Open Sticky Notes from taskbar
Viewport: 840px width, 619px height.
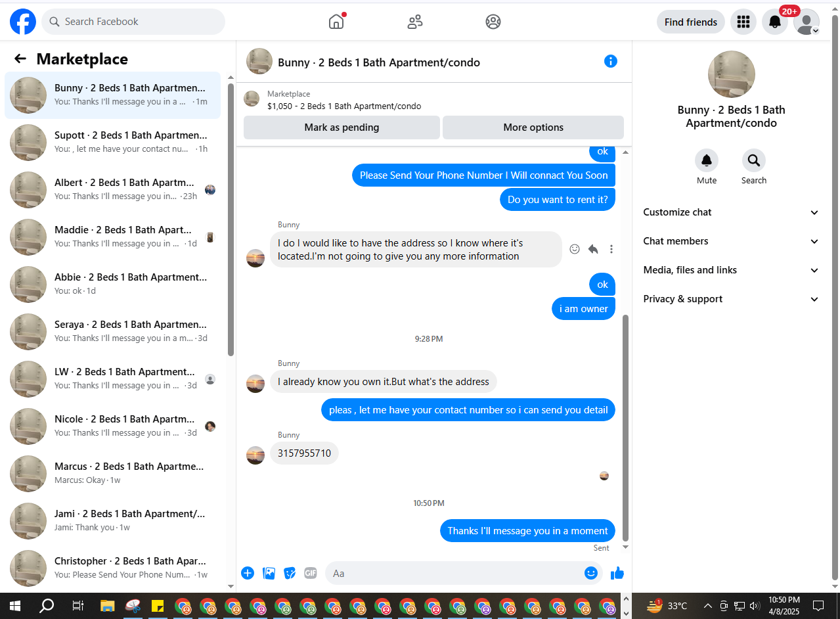click(x=158, y=606)
